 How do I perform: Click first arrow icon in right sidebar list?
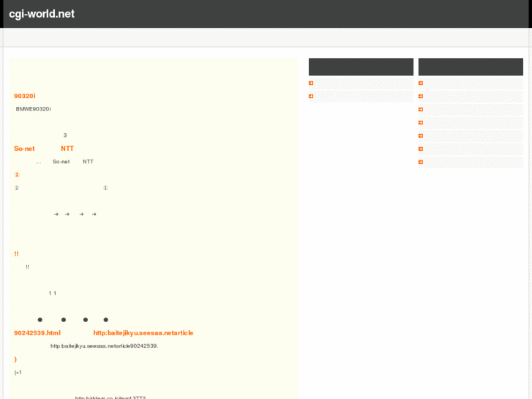[x=421, y=83]
